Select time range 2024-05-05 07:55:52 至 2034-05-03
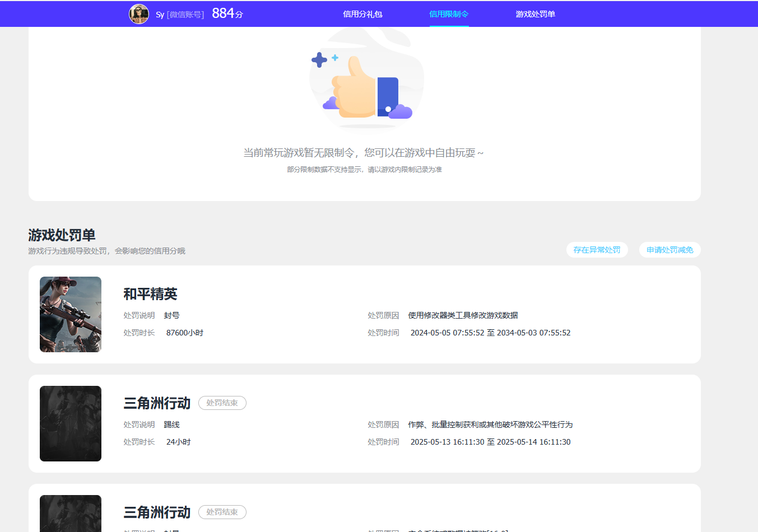The height and width of the screenshot is (532, 758). [x=491, y=333]
